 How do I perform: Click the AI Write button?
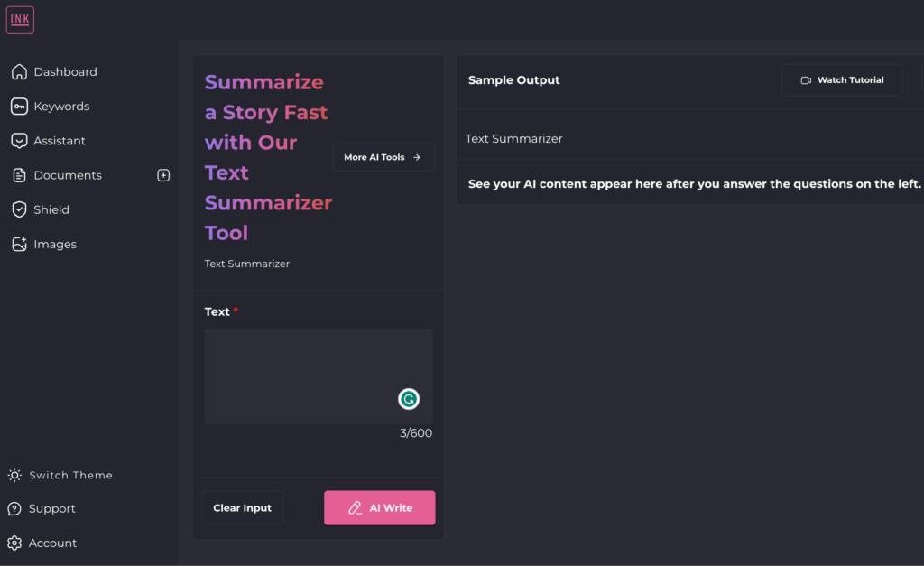point(380,507)
